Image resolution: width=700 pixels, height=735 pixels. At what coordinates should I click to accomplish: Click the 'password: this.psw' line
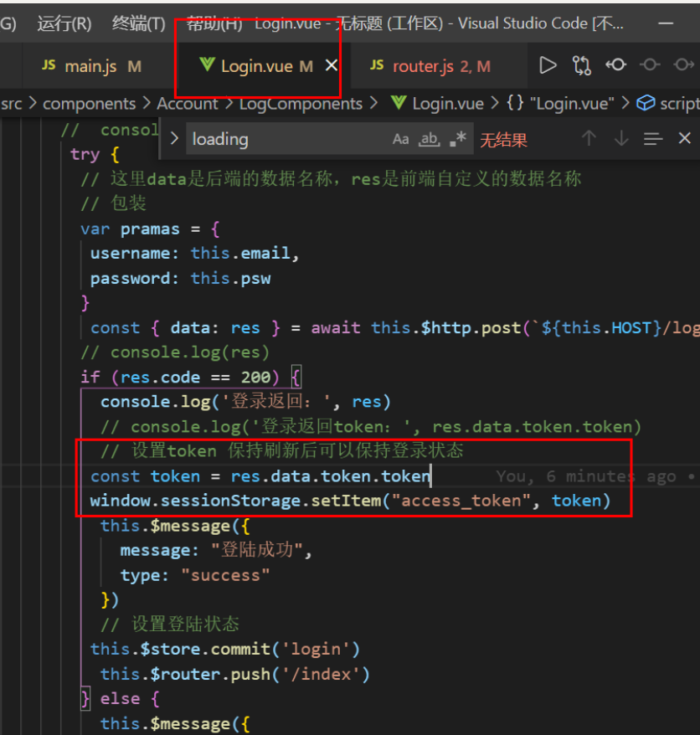pyautogui.click(x=181, y=279)
